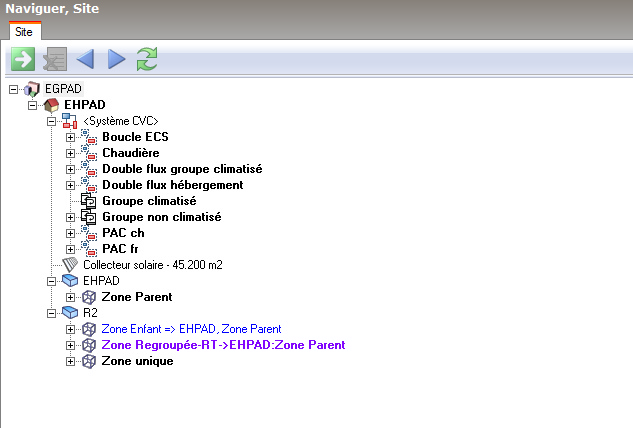Select Double flux hébergement item
The image size is (633, 428).
(172, 185)
